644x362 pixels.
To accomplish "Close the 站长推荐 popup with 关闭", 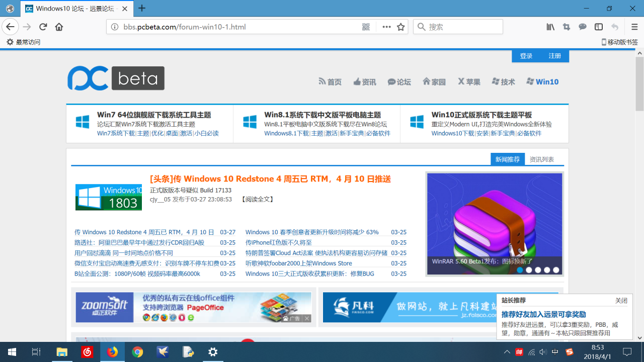I will pos(621,301).
